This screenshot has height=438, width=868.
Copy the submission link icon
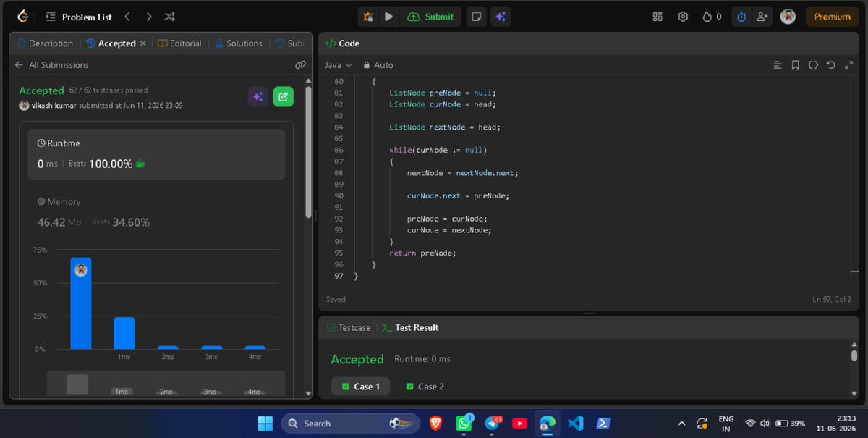[300, 65]
